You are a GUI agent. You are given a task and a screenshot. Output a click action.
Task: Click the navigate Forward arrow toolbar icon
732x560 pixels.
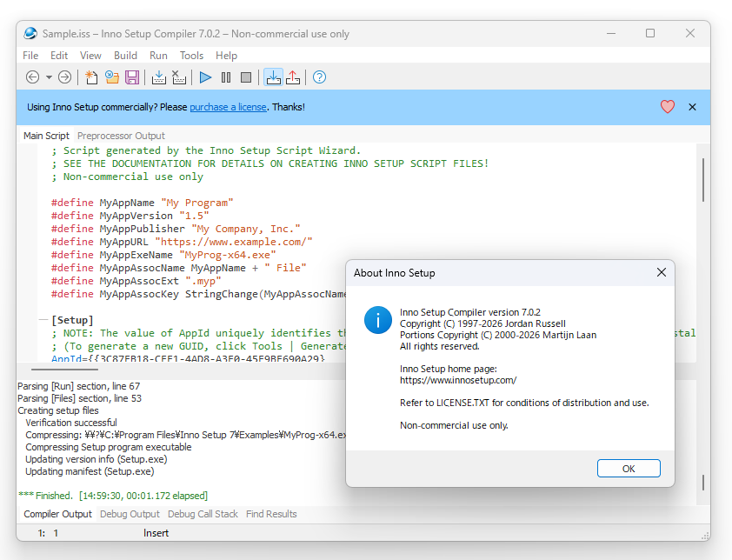coord(65,77)
